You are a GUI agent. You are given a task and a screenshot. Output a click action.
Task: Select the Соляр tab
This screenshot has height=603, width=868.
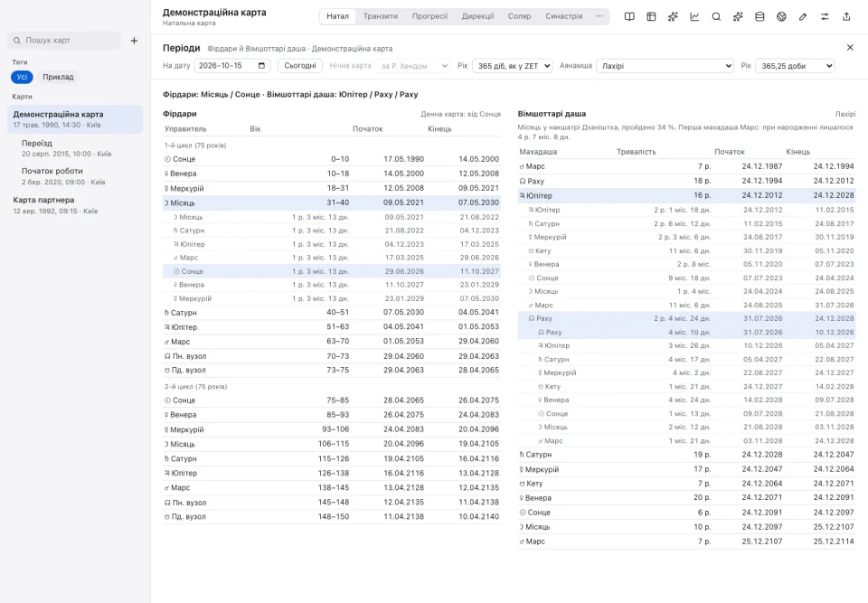519,16
